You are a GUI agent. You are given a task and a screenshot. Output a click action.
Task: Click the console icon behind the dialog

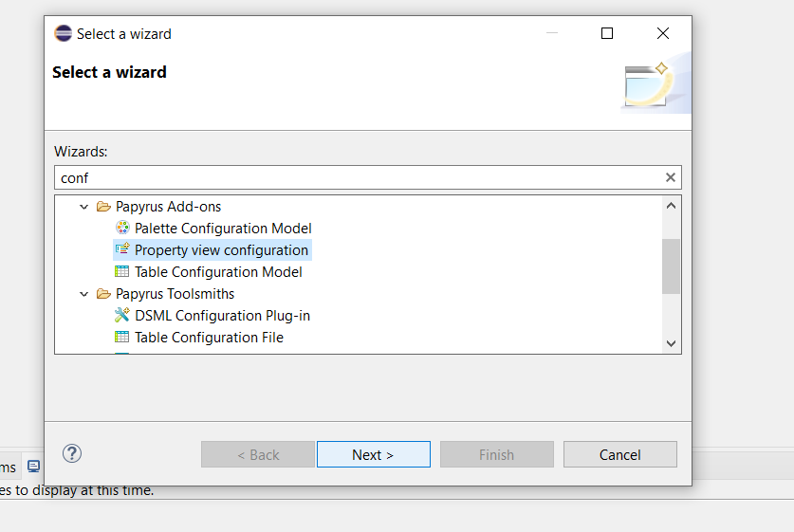(33, 467)
